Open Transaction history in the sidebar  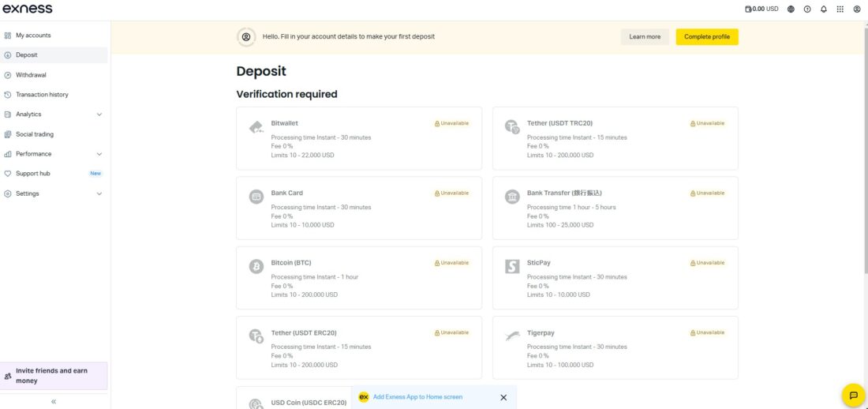42,95
